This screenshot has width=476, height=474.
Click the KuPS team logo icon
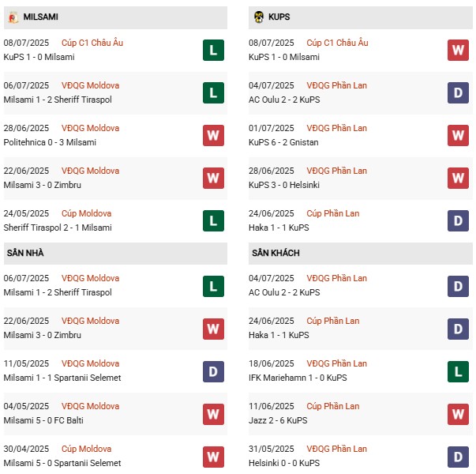pos(258,17)
